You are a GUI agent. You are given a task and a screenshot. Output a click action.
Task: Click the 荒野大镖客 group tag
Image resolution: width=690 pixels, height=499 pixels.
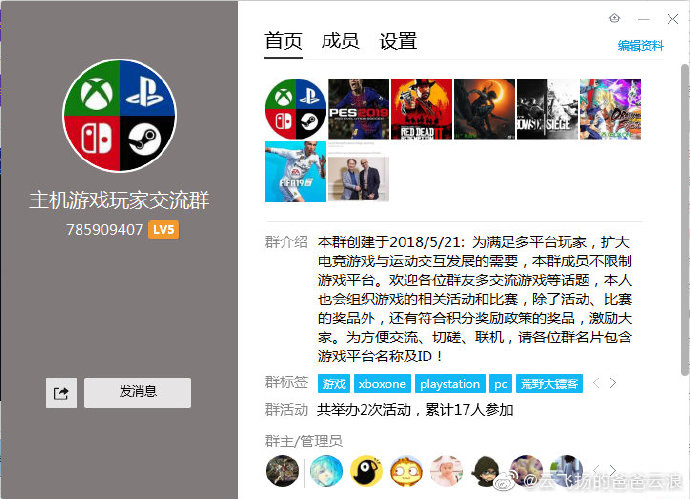click(x=549, y=384)
